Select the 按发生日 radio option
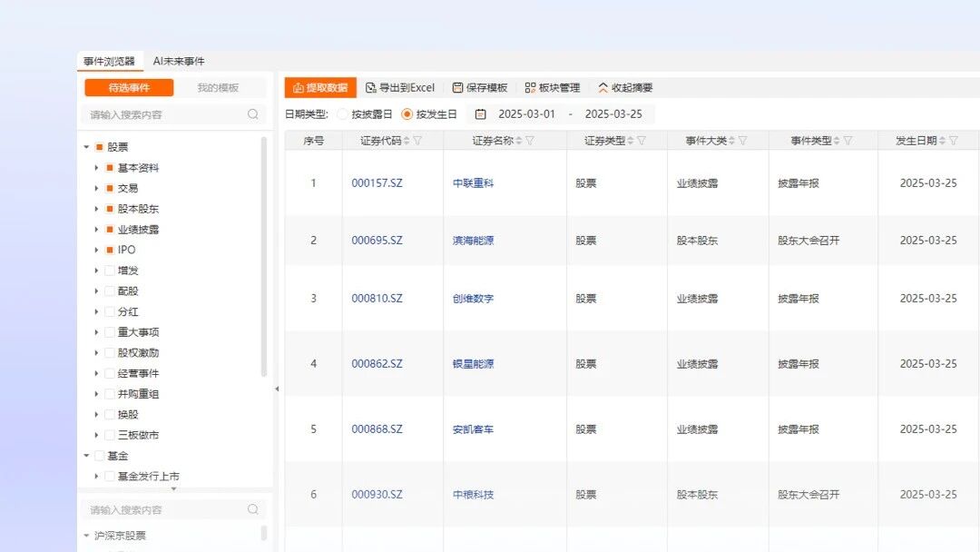The height and width of the screenshot is (552, 980). click(407, 114)
